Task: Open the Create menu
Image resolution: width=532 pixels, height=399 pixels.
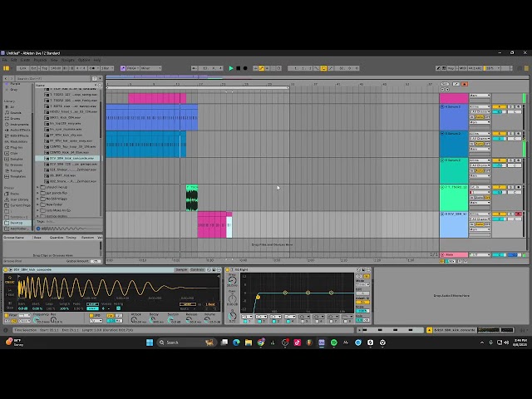Action: 26,60
